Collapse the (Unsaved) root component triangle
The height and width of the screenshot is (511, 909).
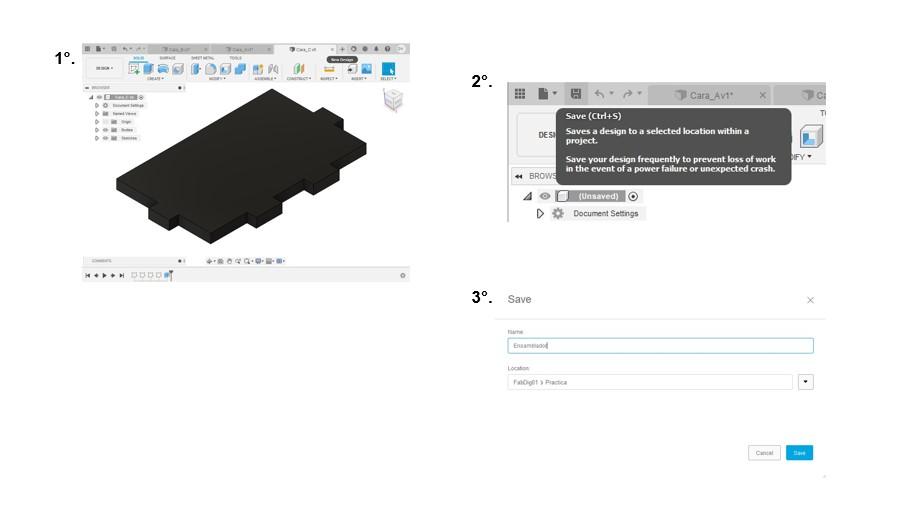coord(528,197)
